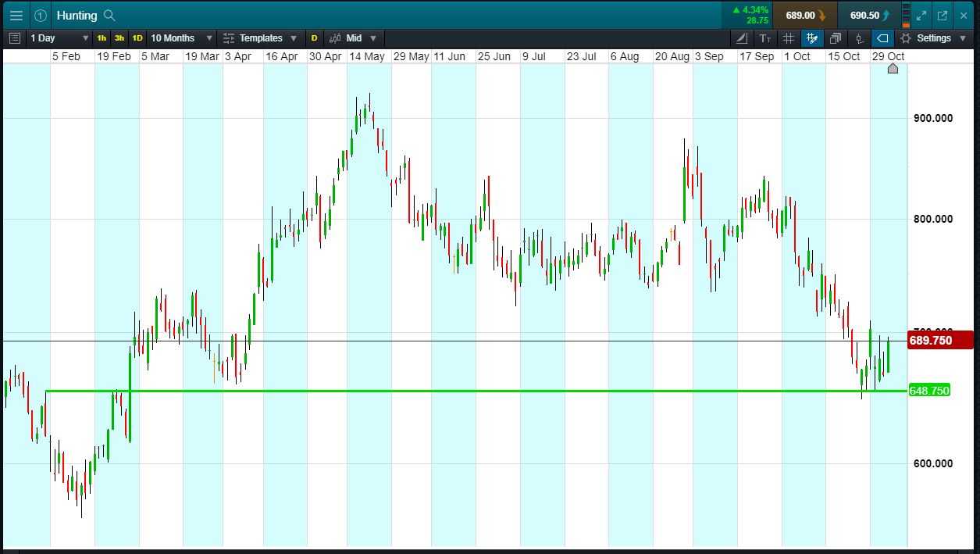980x554 pixels.
Task: Click the search magnifier next to Hunting
Action: pos(109,15)
